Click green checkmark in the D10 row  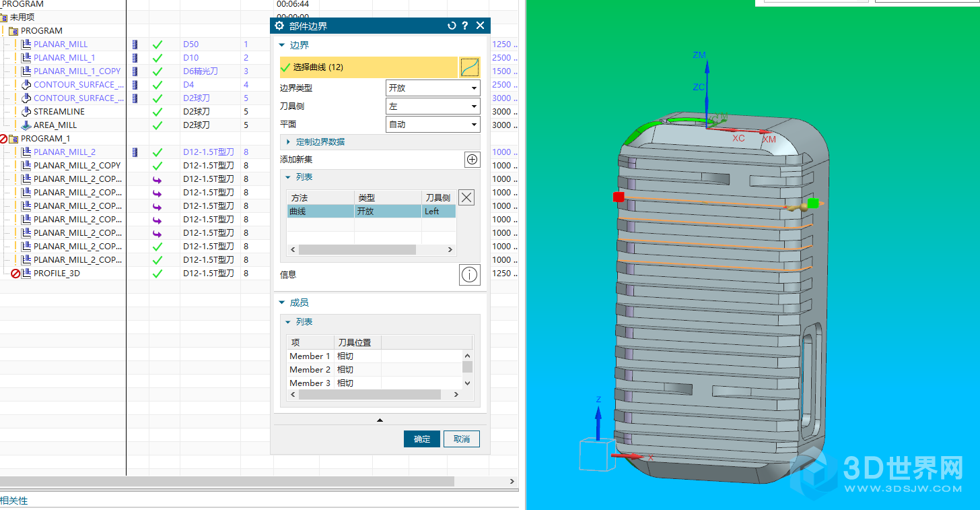click(x=157, y=58)
